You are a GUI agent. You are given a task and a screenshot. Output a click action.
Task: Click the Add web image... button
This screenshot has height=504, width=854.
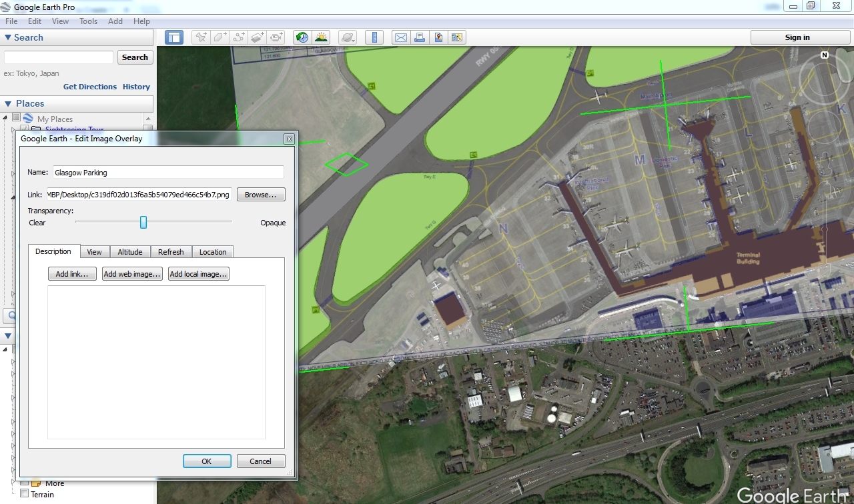point(132,274)
